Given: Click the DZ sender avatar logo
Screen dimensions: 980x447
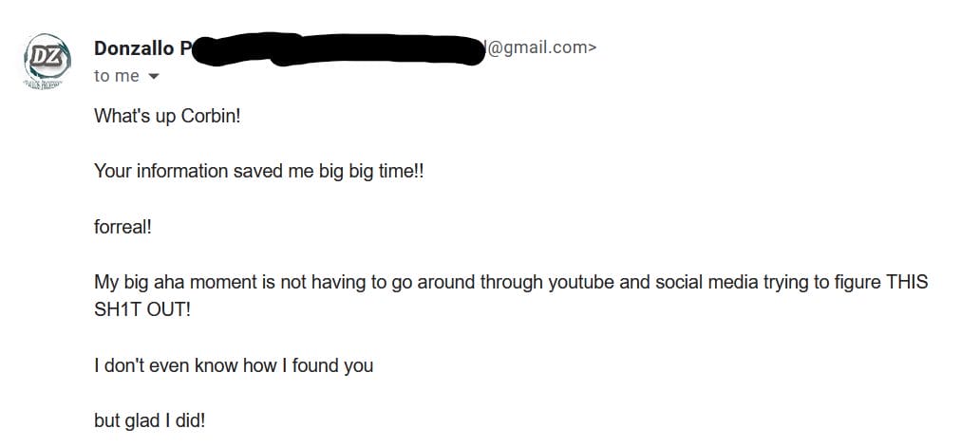Looking at the screenshot, I should tap(43, 59).
